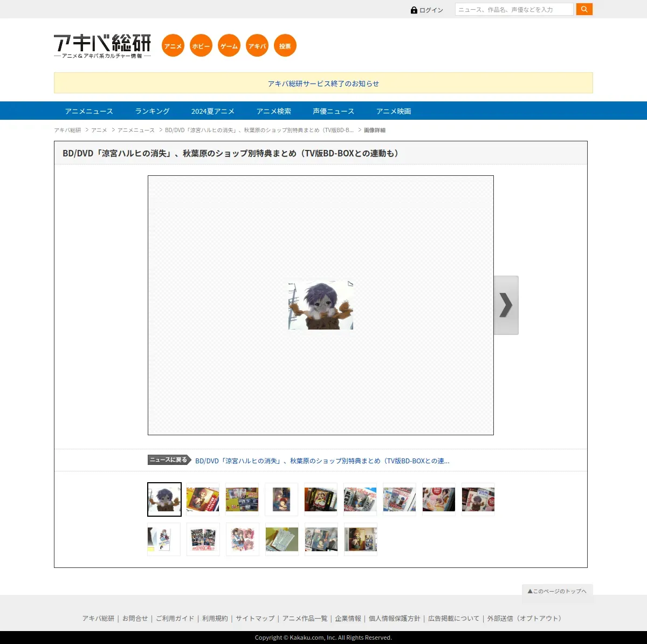Click the orange search magnifier button

(584, 9)
